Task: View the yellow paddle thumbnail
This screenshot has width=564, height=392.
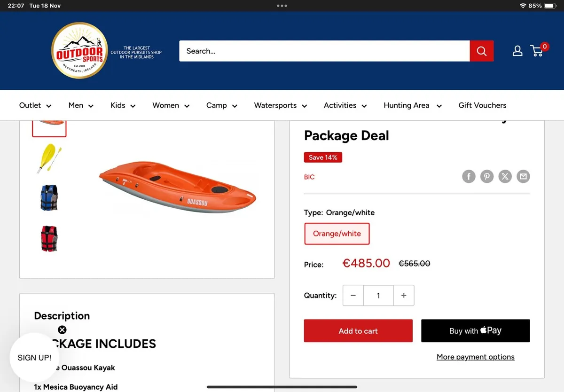Action: tap(49, 158)
